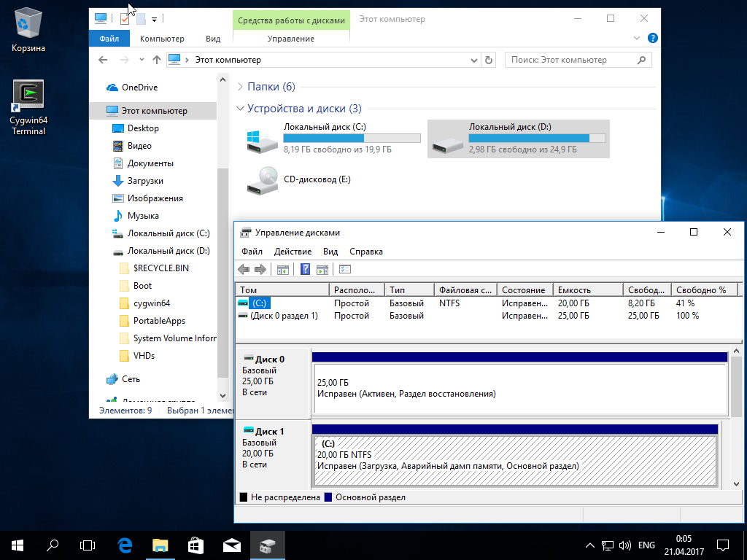This screenshot has height=560, width=747.
Task: Click the Explorer address bar path 'Этот компьютер'
Action: (x=228, y=60)
